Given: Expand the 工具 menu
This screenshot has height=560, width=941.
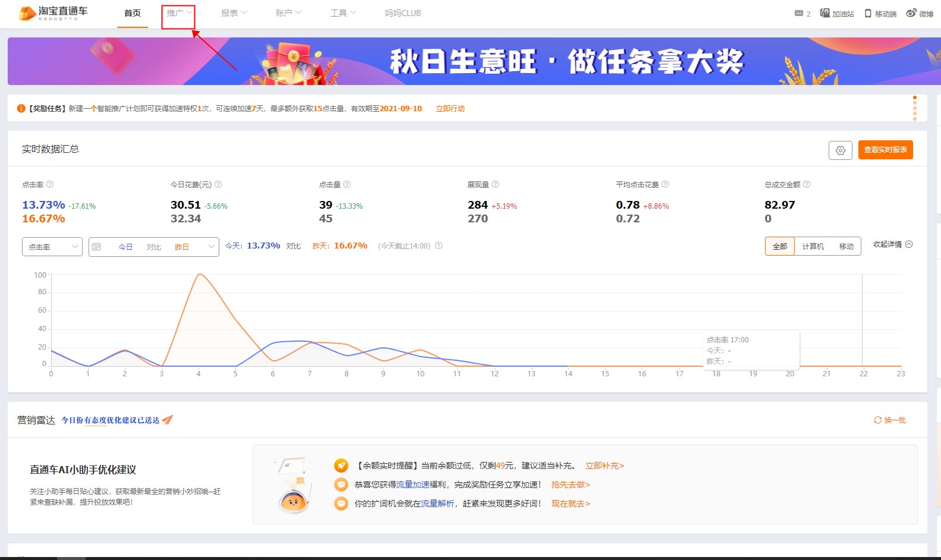Looking at the screenshot, I should 343,13.
